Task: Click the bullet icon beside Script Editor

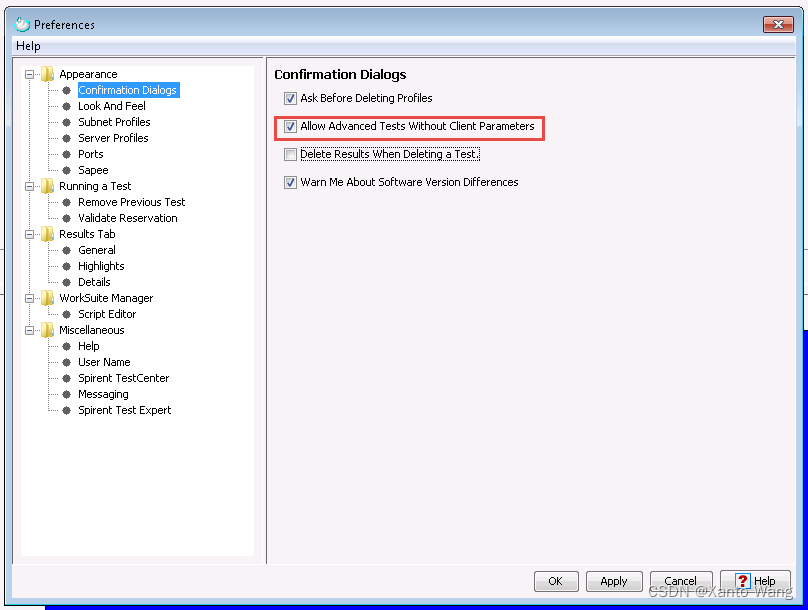Action: [x=66, y=314]
